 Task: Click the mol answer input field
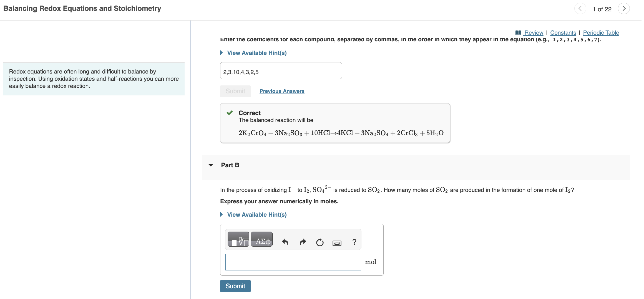(x=293, y=262)
